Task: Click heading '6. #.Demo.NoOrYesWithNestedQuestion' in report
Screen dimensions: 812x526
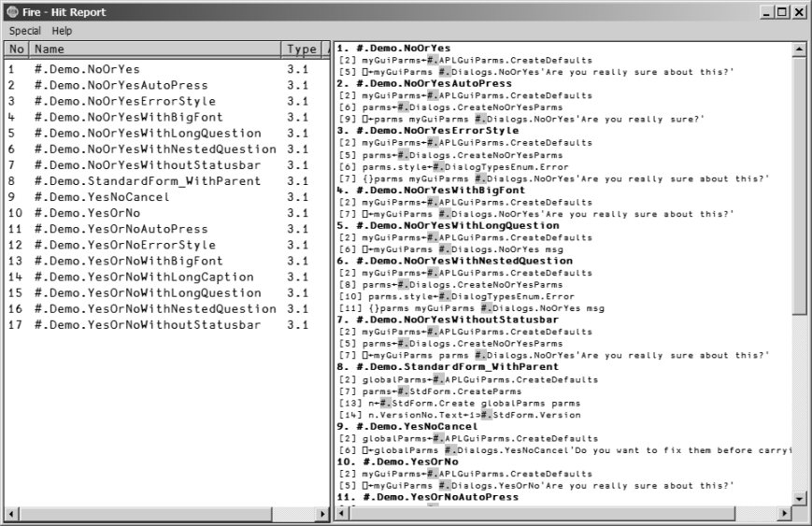Action: tap(455, 261)
